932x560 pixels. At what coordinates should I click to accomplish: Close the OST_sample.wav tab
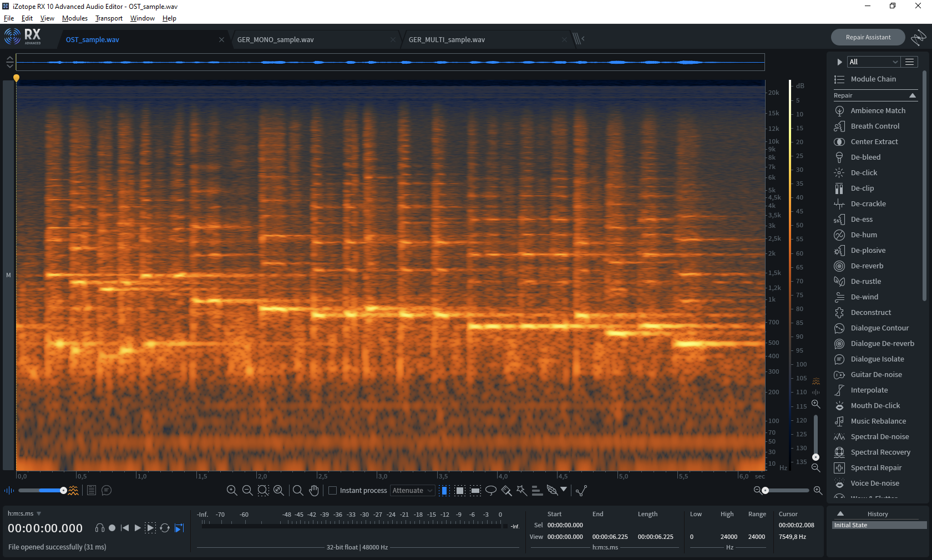[221, 39]
